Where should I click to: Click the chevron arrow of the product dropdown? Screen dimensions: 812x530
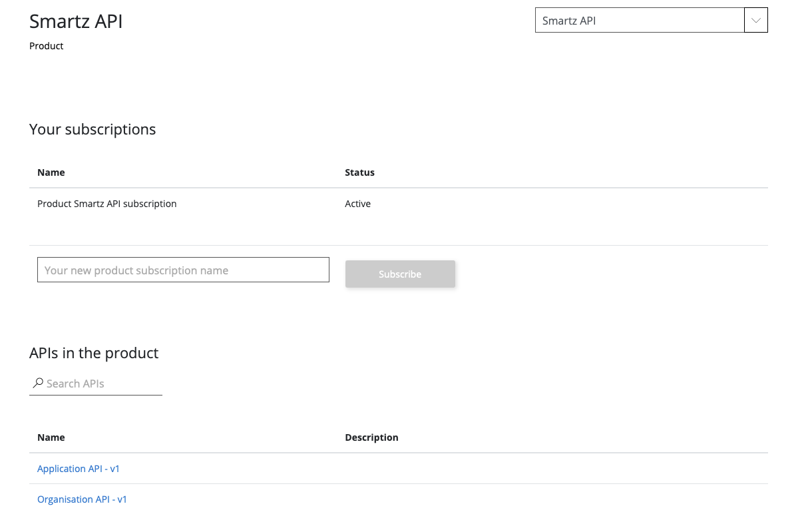tap(755, 21)
